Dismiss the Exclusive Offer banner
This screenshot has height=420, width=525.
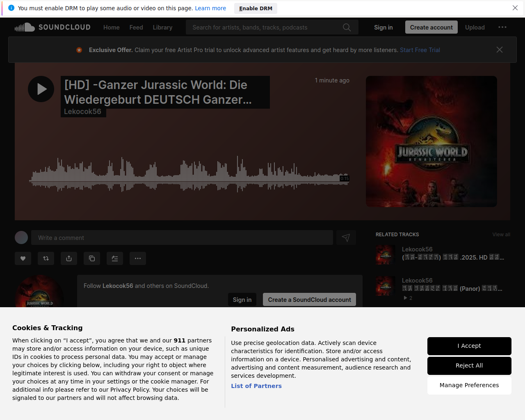click(500, 50)
